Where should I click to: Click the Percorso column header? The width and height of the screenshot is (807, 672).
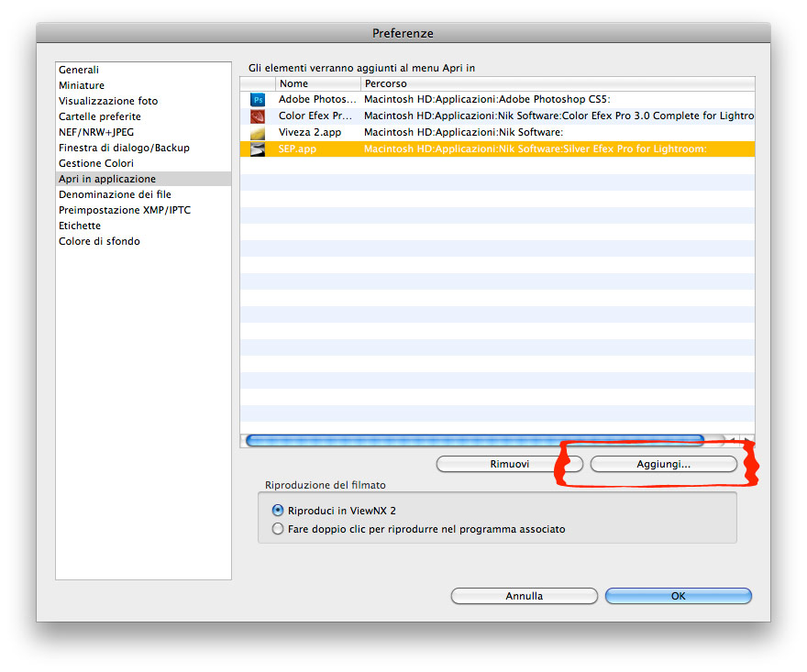(558, 83)
